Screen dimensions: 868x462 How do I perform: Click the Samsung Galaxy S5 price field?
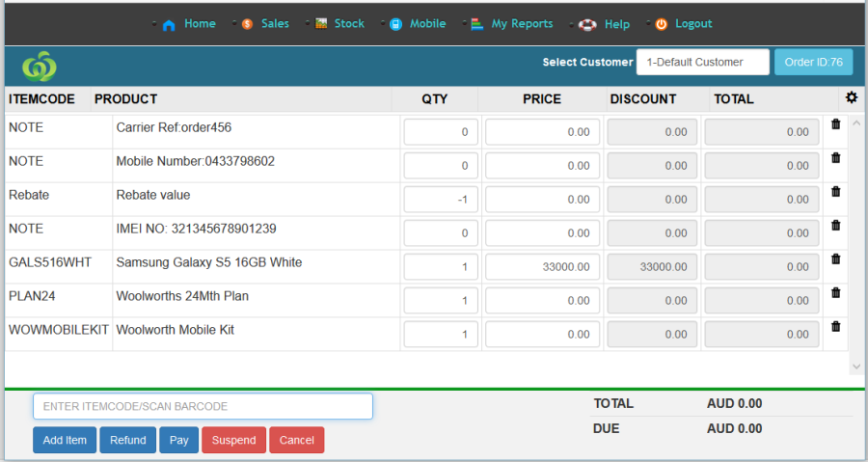click(x=542, y=267)
